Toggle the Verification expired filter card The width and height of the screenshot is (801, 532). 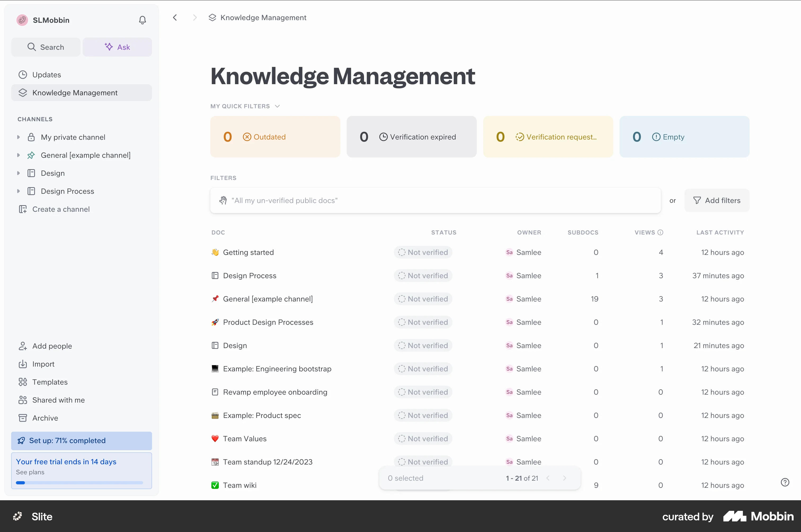click(x=412, y=137)
